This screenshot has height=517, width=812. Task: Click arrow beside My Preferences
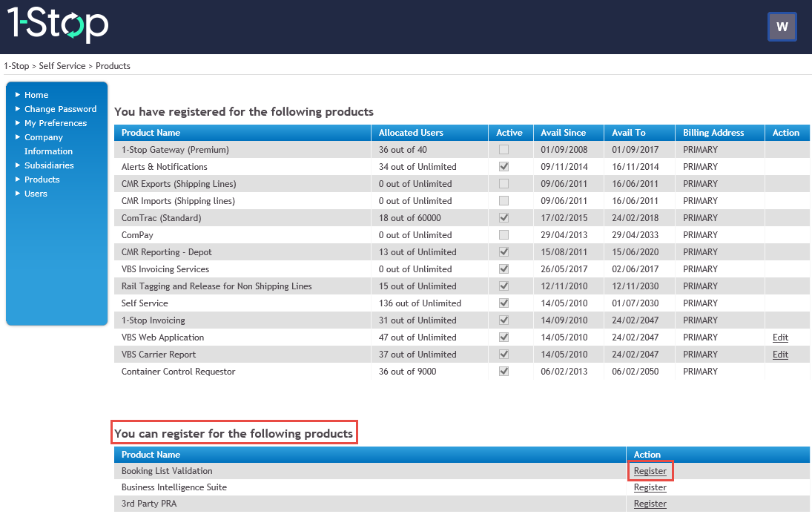(x=18, y=123)
